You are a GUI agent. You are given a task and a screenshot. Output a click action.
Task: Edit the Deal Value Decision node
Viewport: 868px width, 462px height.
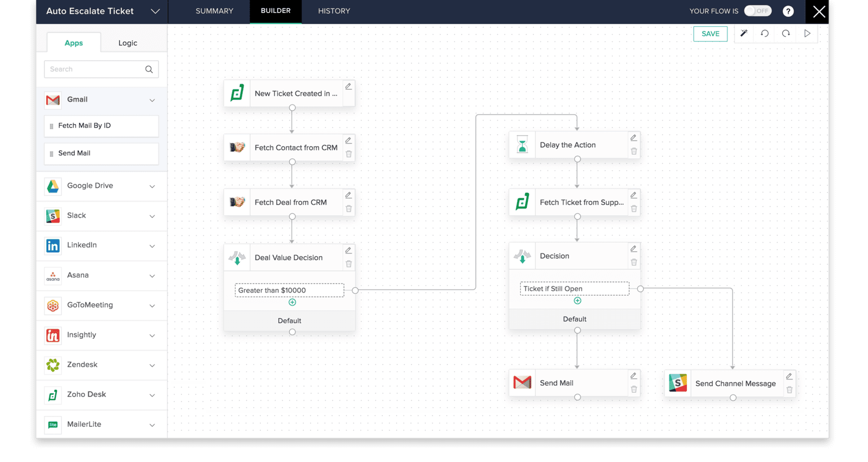click(x=349, y=250)
